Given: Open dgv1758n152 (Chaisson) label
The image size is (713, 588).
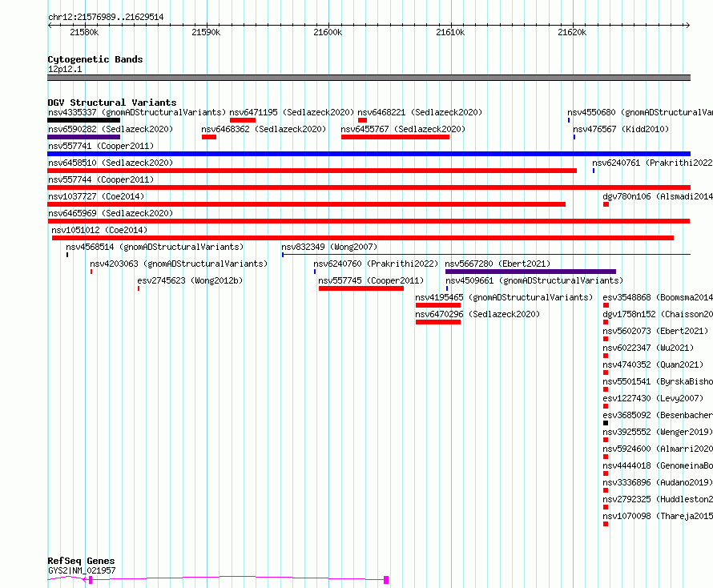Looking at the screenshot, I should (x=658, y=314).
